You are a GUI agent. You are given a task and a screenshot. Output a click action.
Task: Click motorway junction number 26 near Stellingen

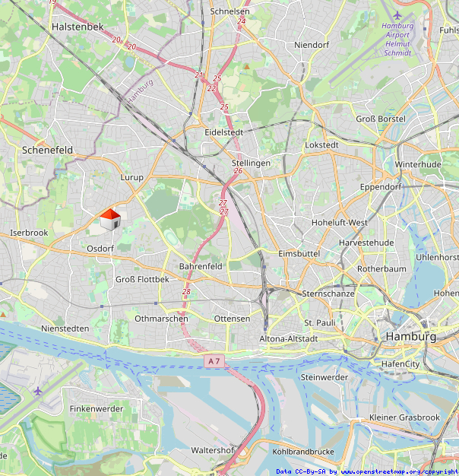(x=238, y=171)
